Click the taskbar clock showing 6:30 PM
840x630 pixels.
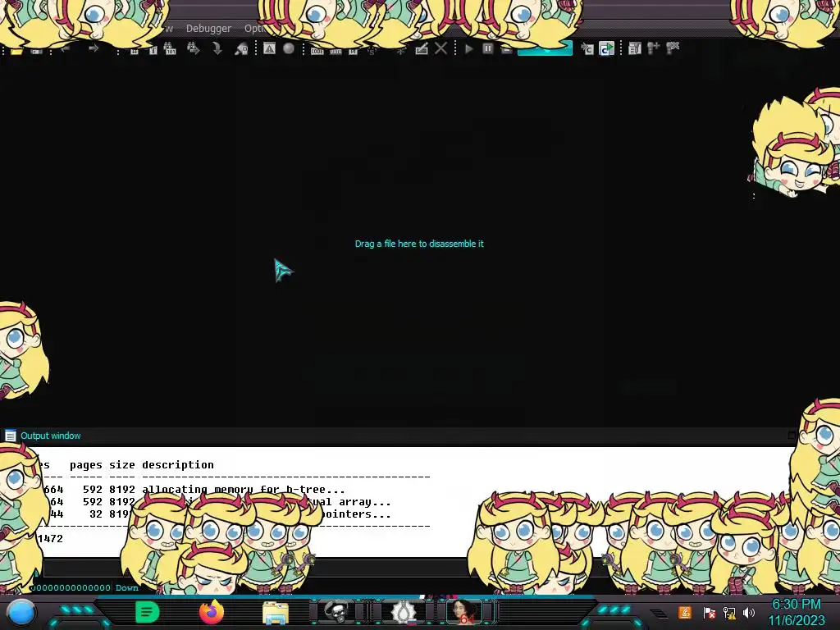[796, 613]
